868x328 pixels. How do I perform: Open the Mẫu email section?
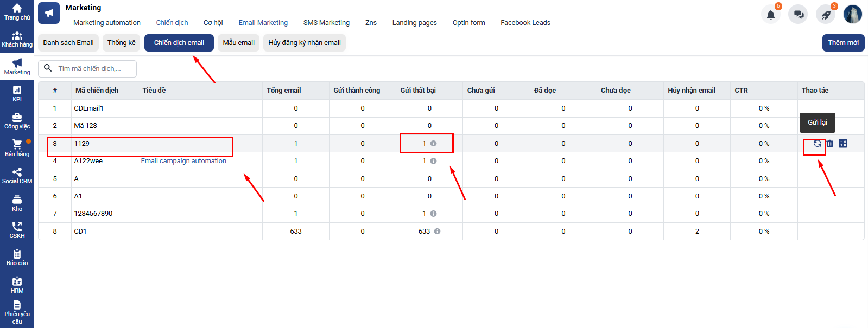coord(238,43)
